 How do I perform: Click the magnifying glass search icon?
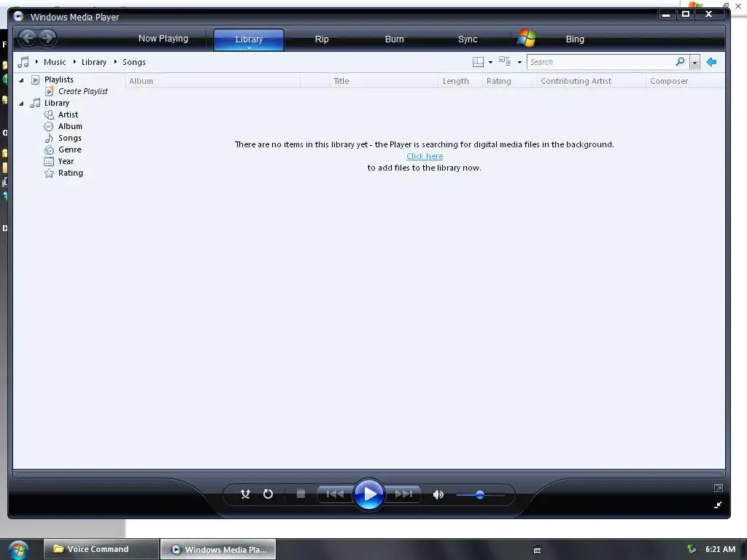(681, 62)
